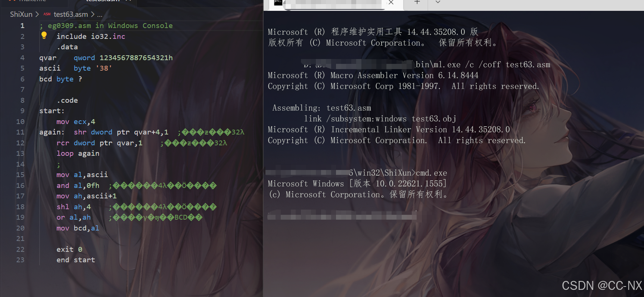Click 'mov bcd,al' instruction
Image resolution: width=644 pixels, height=297 pixels.
78,228
